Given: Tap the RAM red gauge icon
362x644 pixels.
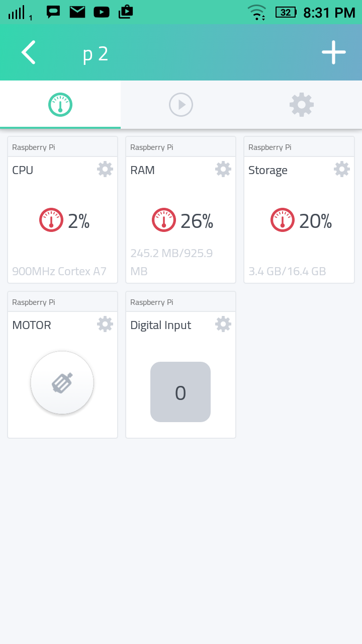Looking at the screenshot, I should 164,220.
